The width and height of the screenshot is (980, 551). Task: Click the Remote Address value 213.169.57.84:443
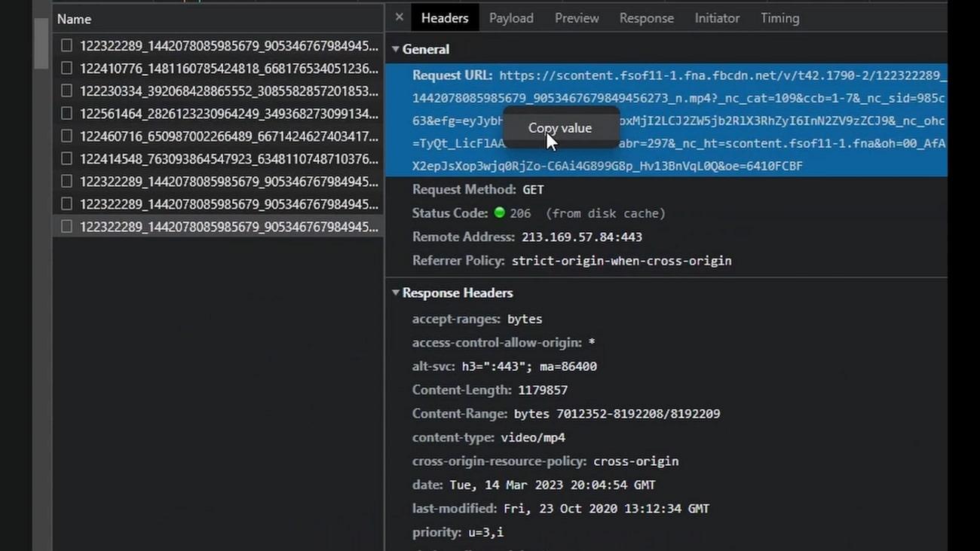click(x=581, y=237)
